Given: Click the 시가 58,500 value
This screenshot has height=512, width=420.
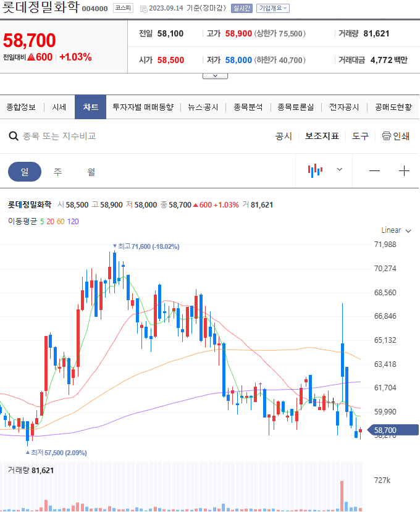Looking at the screenshot, I should (170, 60).
